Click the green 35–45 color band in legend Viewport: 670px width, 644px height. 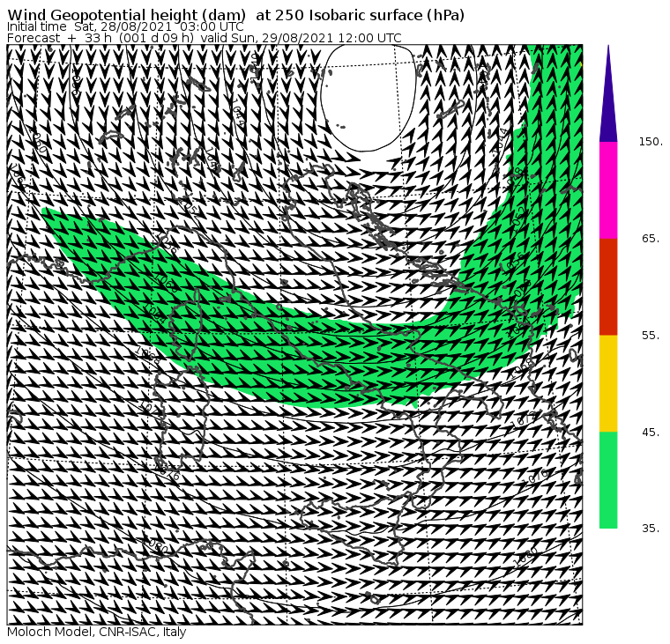608,480
